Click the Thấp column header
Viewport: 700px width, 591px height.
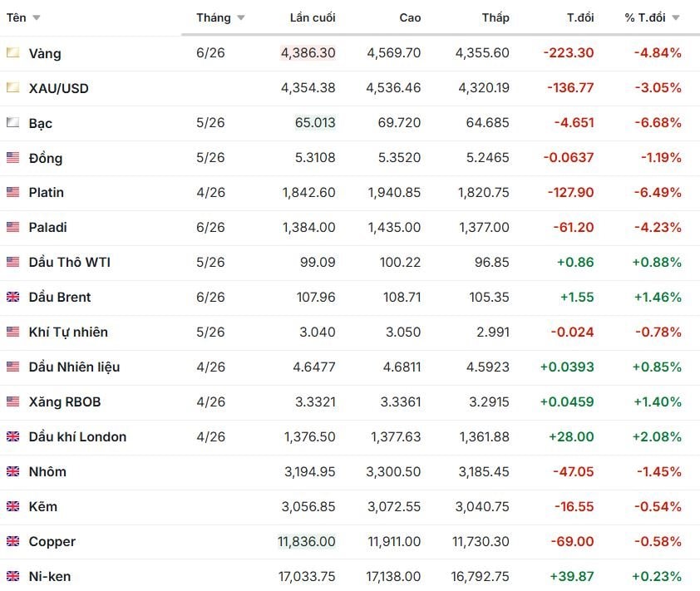tap(495, 18)
